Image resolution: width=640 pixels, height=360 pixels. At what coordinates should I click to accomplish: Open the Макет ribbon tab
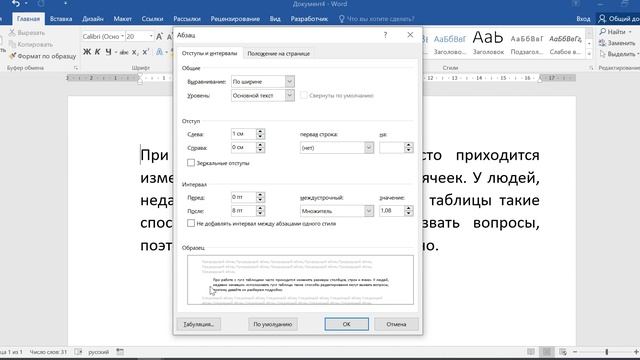(122, 19)
